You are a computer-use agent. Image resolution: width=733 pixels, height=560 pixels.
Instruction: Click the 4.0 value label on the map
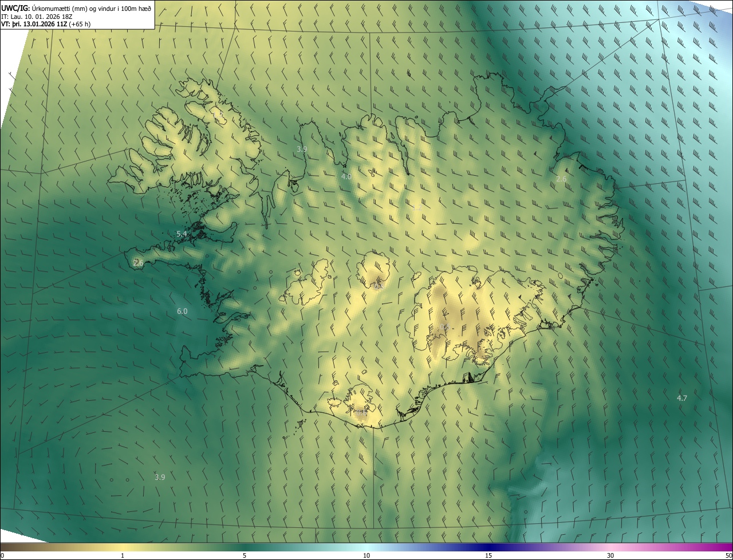(346, 177)
